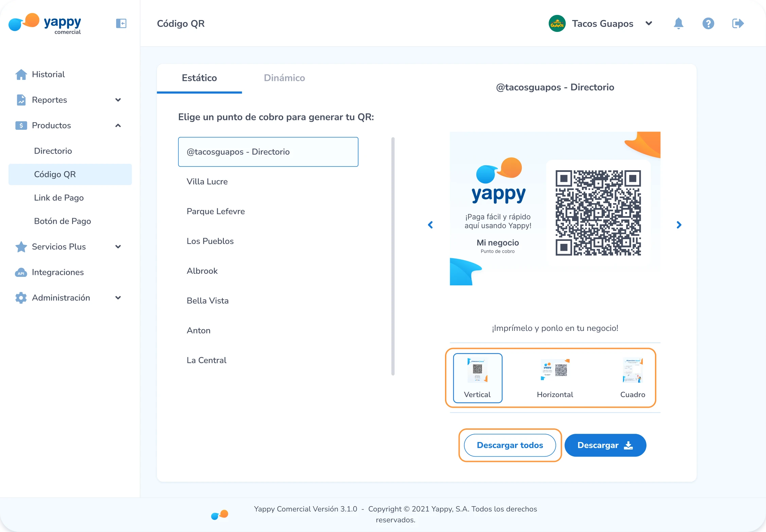
Task: Click the Descargar todos button
Action: coord(510,445)
